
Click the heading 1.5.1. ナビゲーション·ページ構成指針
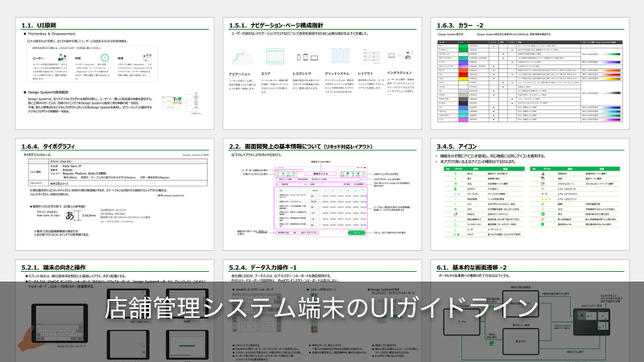[x=276, y=25]
